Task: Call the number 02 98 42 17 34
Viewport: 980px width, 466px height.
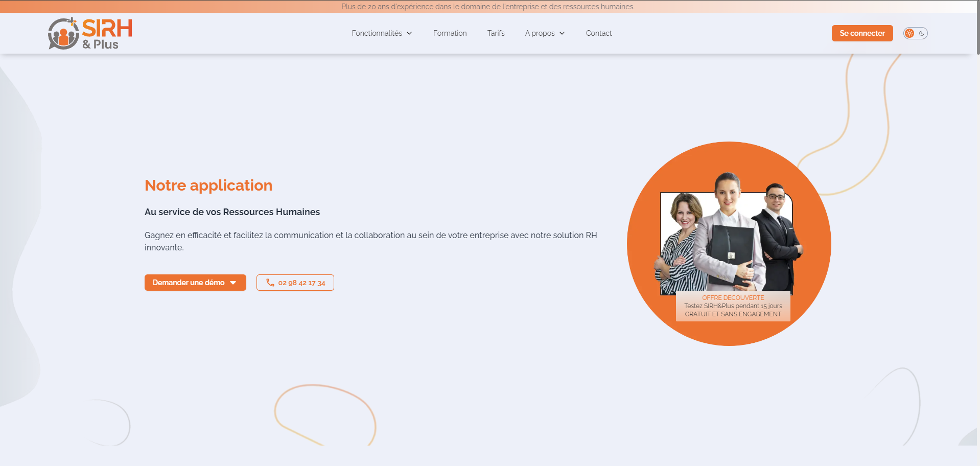Action: click(301, 283)
